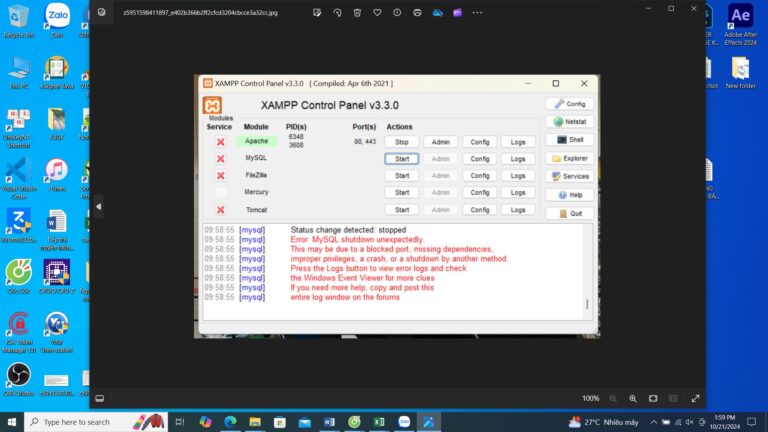Open the Visual Studio Code desktop shortcut
Viewport: 768px width, 432px height.
(18, 178)
